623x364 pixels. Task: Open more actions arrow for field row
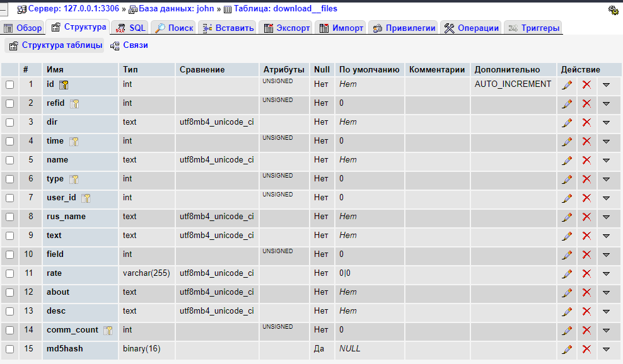click(607, 255)
